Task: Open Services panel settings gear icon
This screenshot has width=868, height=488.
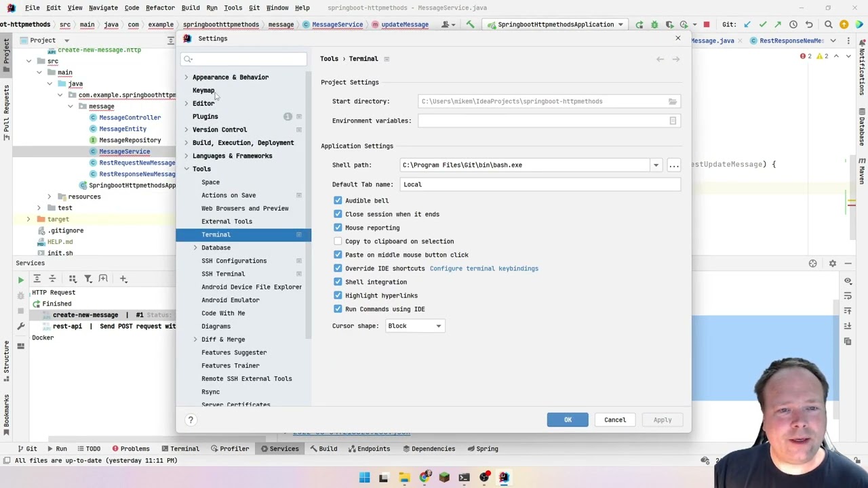Action: click(x=833, y=263)
